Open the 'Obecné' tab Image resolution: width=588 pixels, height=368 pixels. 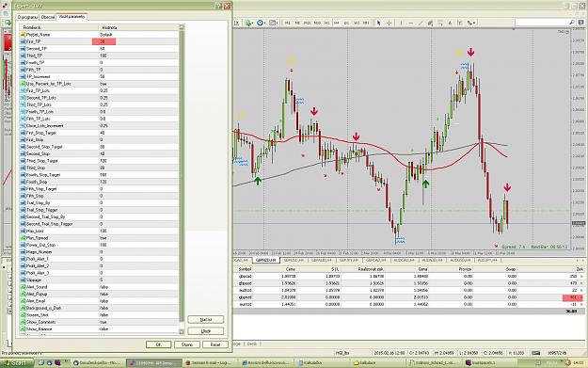click(x=48, y=17)
